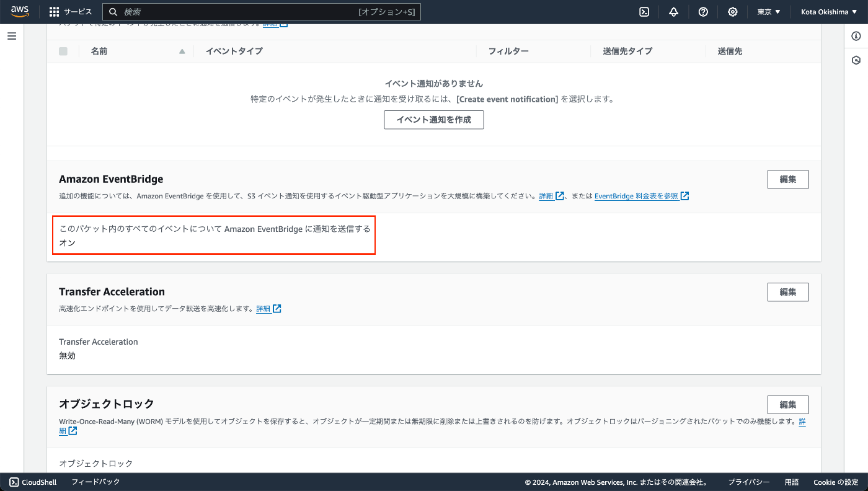Expand the 東京 region dropdown
868x491 pixels.
click(769, 12)
